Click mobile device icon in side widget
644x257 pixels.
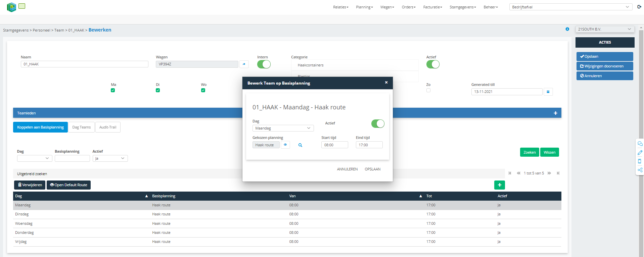click(x=640, y=161)
